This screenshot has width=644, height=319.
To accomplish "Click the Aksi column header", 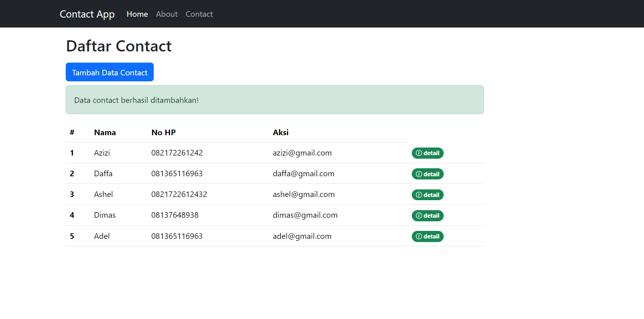I will pyautogui.click(x=281, y=132).
